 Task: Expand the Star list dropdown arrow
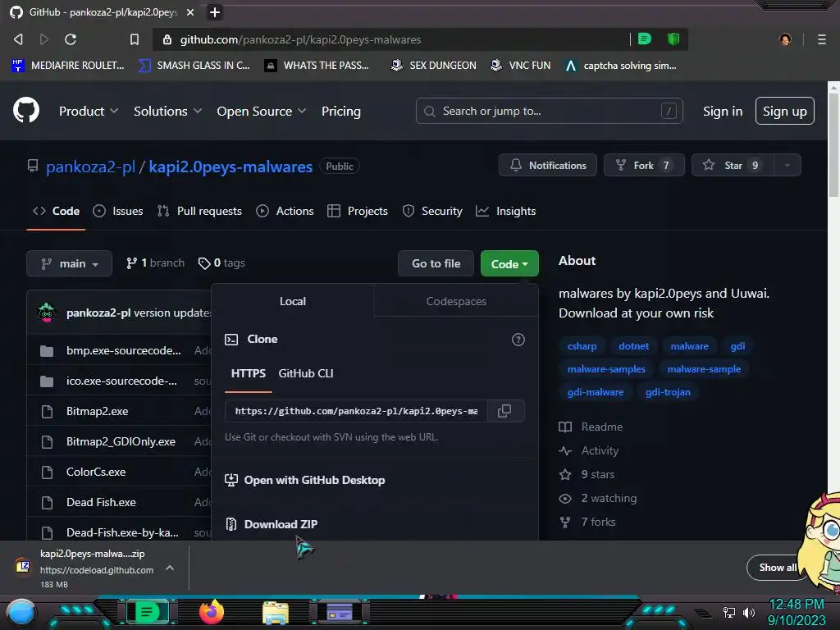pos(787,165)
